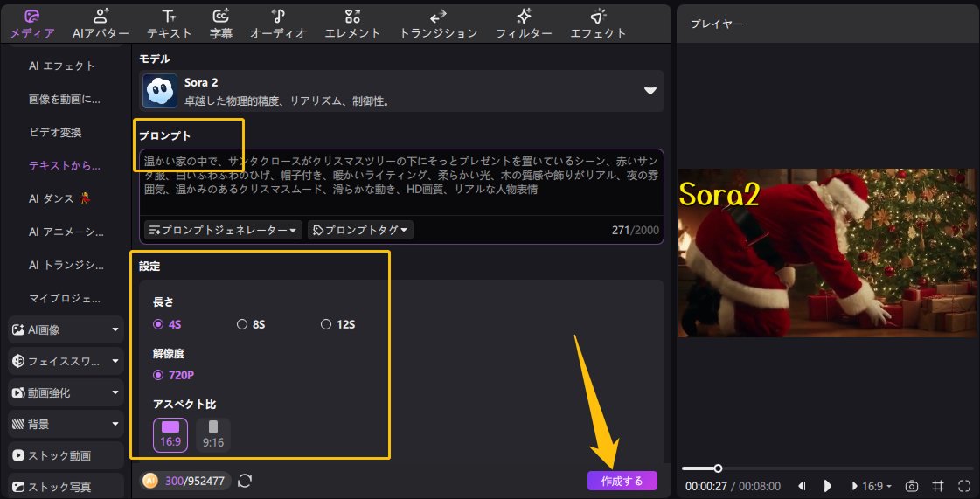This screenshot has width=980, height=499.
Task: Click the 00:00:27 current time
Action: (x=705, y=486)
